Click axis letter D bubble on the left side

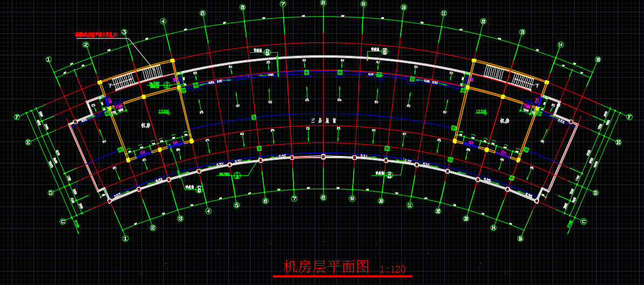(51, 193)
